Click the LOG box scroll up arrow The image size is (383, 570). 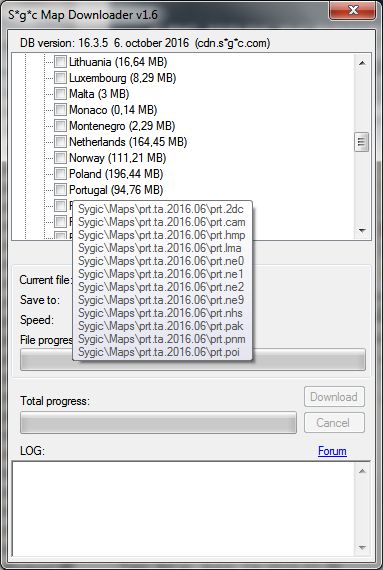[362, 471]
